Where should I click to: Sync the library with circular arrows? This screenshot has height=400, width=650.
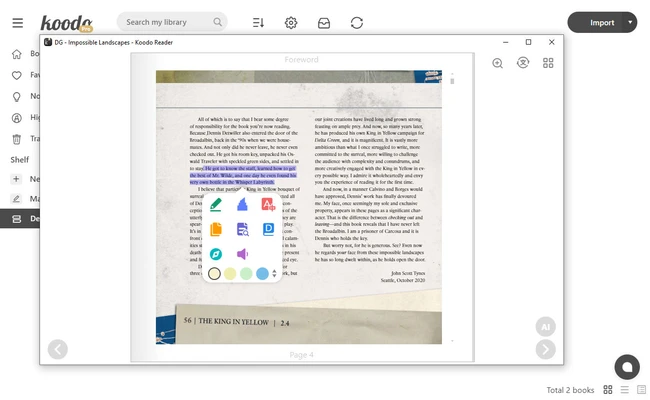point(357,23)
